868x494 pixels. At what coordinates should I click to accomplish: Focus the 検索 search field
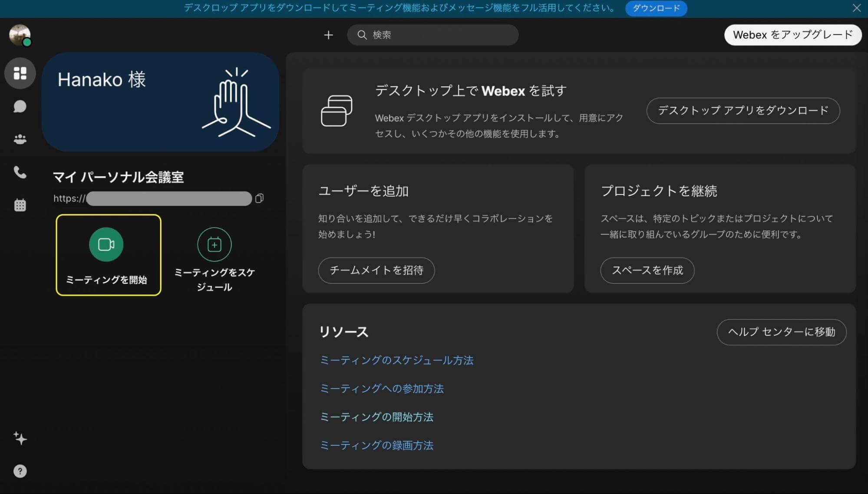(432, 35)
